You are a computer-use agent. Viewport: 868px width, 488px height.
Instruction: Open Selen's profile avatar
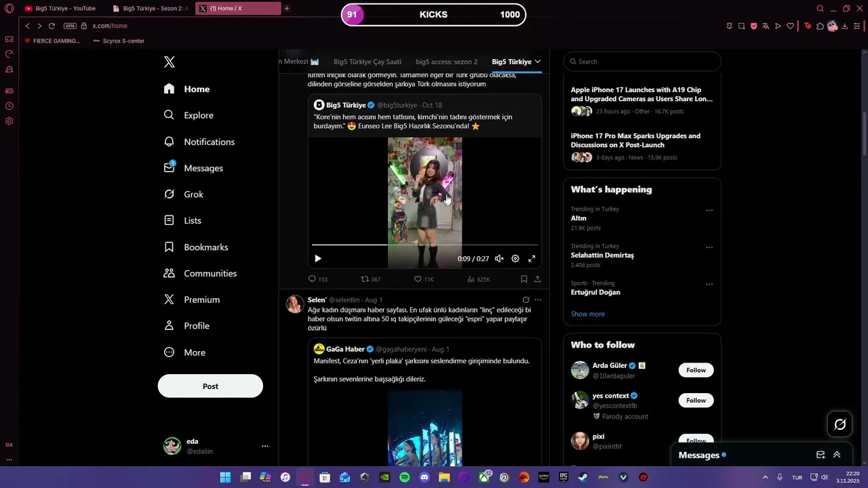point(294,304)
